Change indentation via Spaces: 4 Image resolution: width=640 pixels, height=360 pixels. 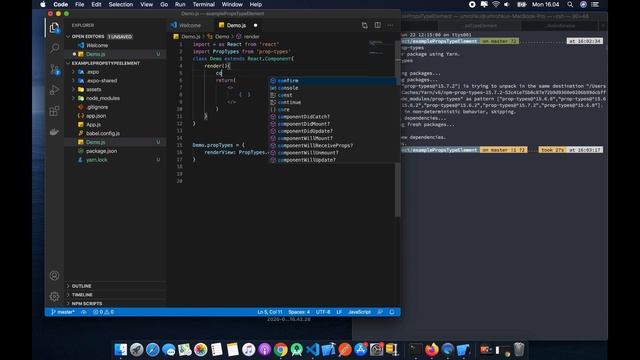[299, 312]
